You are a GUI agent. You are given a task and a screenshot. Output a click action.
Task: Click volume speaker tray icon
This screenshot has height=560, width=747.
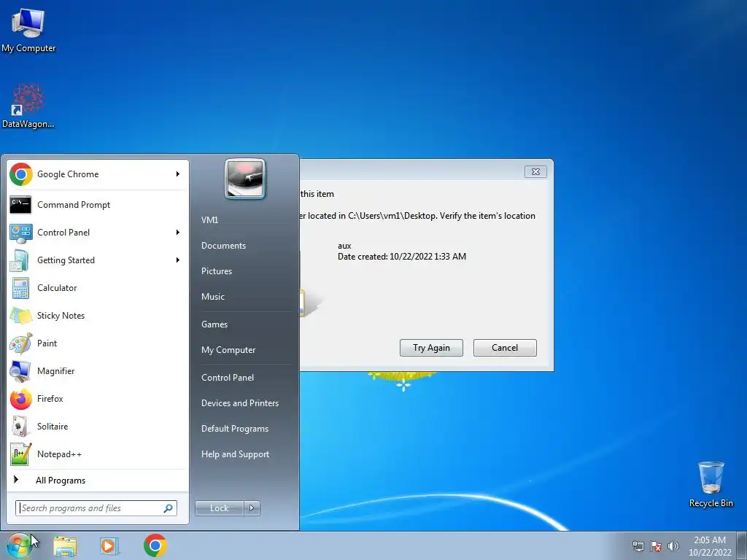[x=673, y=546]
